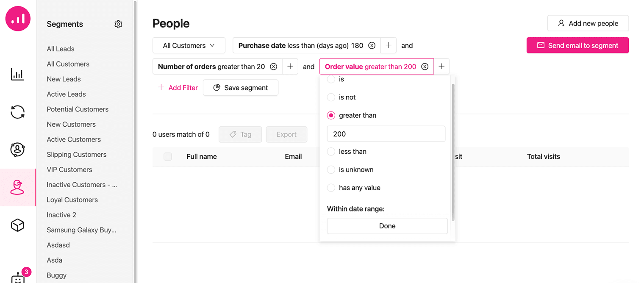Viewport: 644px width, 283px height.
Task: Open the All Customers dropdown
Action: [x=189, y=45]
